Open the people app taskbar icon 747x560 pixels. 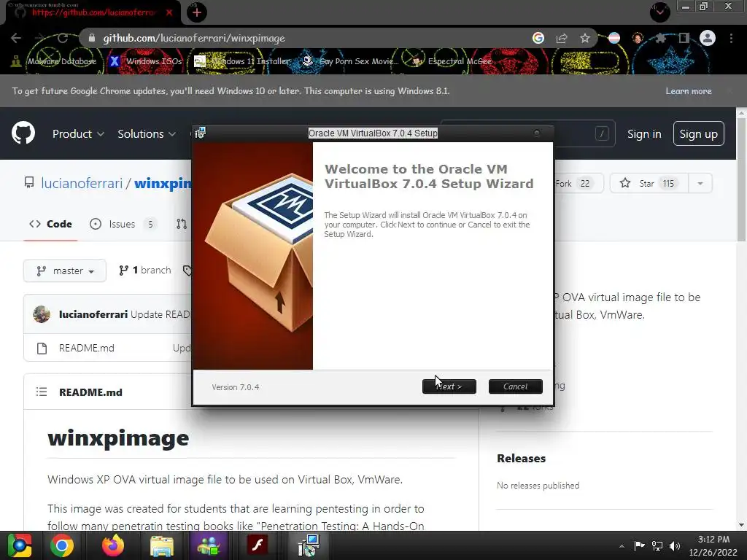pos(209,545)
